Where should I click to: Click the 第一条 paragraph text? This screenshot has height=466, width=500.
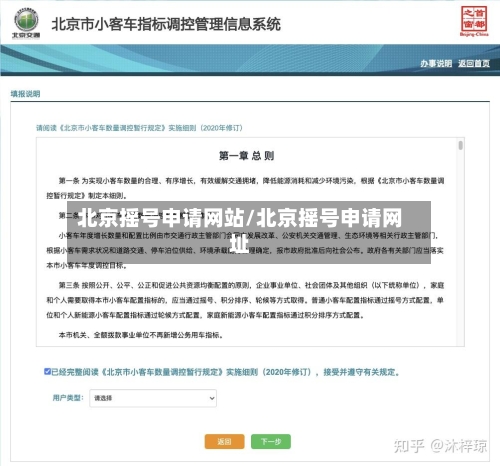click(x=245, y=188)
